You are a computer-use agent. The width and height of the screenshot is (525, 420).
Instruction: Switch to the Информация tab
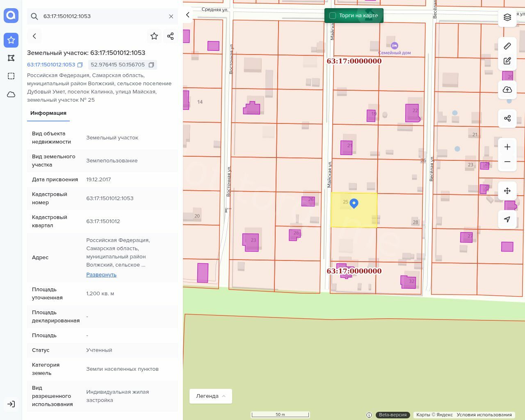click(x=48, y=113)
